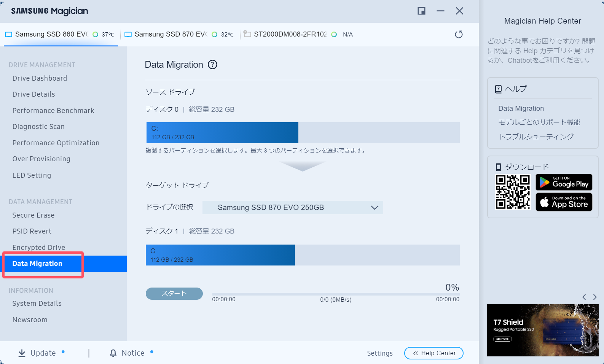Click the ダウンロード phone icon
This screenshot has height=364, width=604.
click(498, 167)
